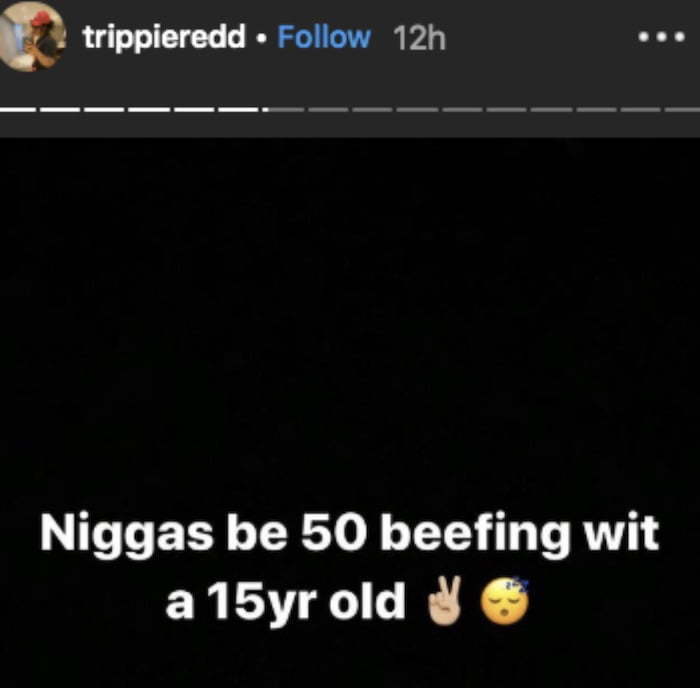Tap the "15yr old" caption line
This screenshot has height=688, width=700.
[306, 601]
